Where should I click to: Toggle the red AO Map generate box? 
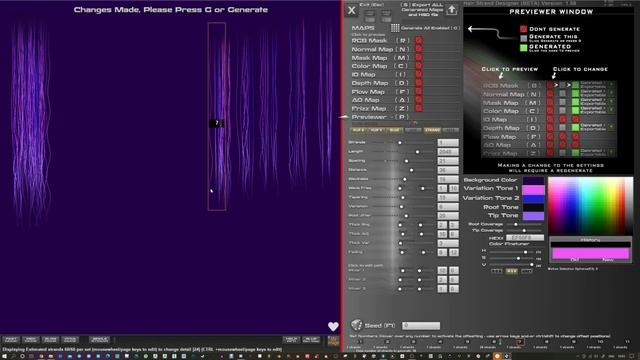(418, 100)
